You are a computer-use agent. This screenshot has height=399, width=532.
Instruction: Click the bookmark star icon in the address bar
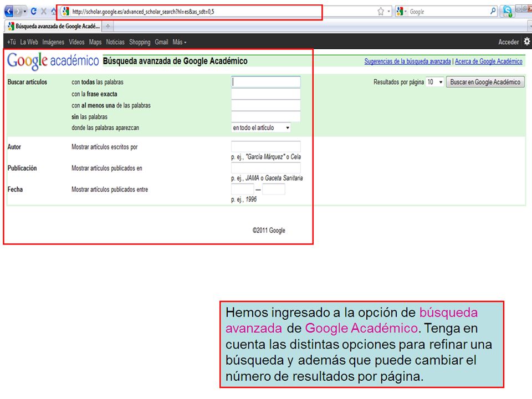(381, 12)
